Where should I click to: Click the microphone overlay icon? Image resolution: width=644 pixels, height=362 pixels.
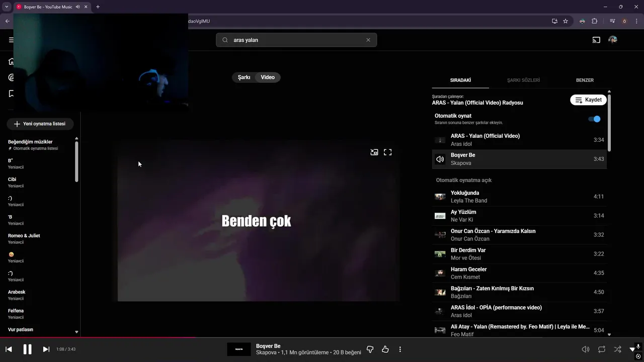tap(638, 346)
